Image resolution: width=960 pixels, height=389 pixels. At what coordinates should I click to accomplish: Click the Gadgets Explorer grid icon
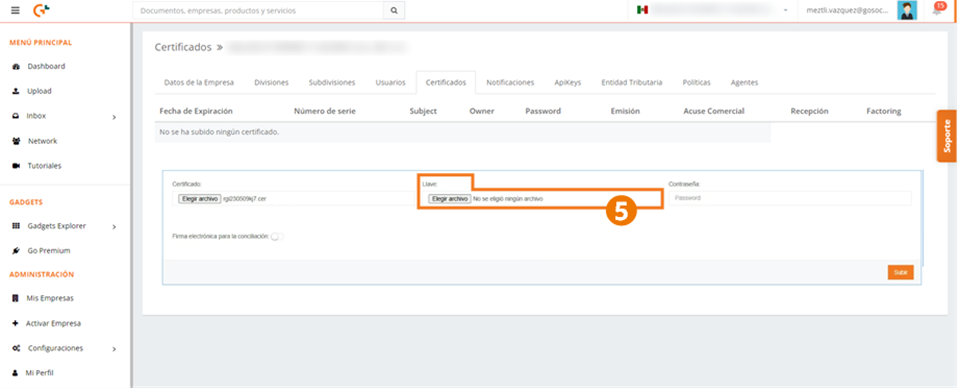16,226
